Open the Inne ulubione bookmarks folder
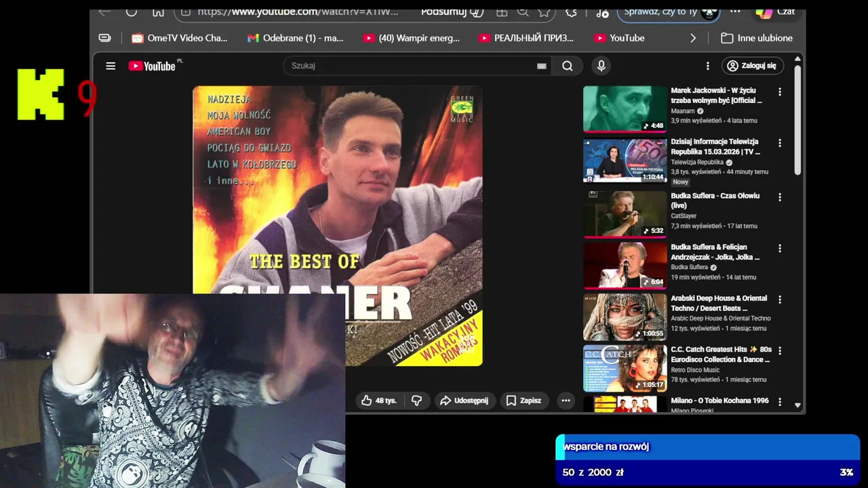Screen dimensions: 868x488 [x=757, y=38]
